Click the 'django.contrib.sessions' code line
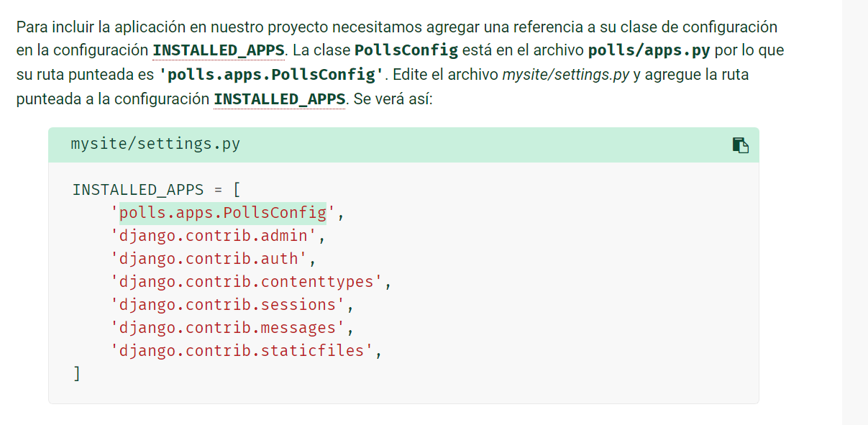Viewport: 868px width, 425px height. pos(232,305)
